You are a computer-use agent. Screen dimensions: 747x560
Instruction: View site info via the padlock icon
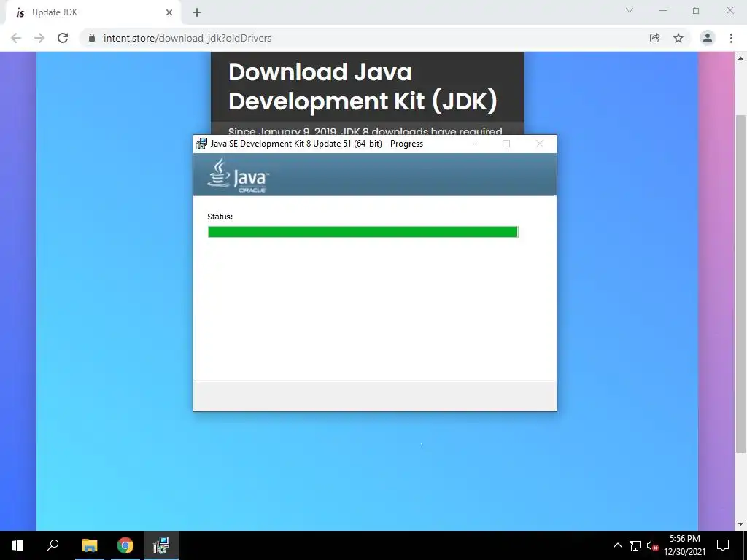92,38
